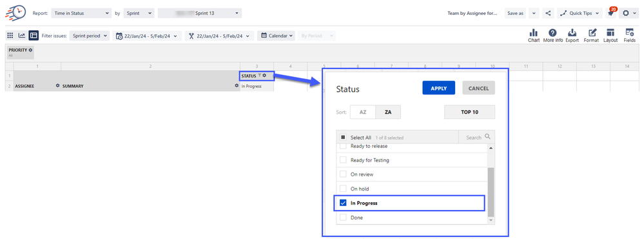Open notifications with 20 badge
The width and height of the screenshot is (644, 239).
611,13
